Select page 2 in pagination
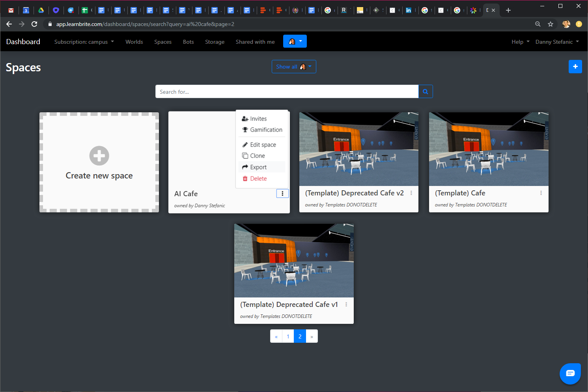 [300, 336]
